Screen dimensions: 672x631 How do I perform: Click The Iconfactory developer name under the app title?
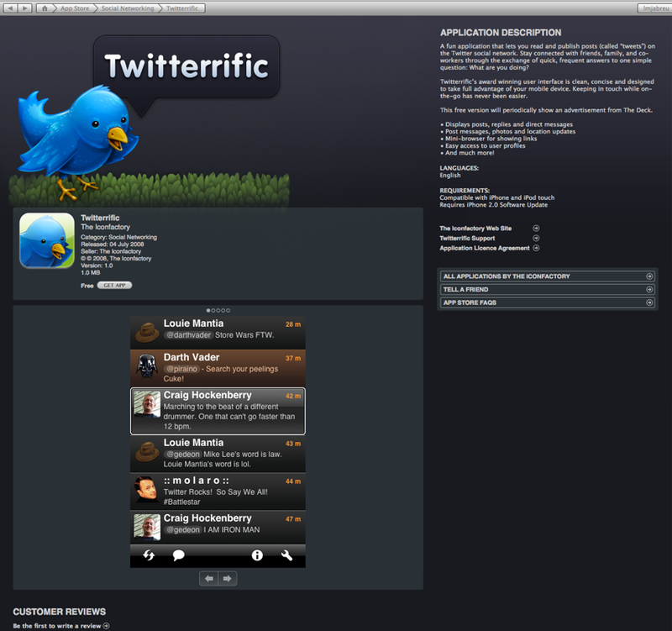click(x=106, y=227)
